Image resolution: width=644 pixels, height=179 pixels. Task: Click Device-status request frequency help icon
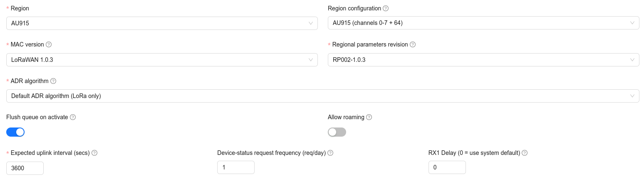tap(330, 153)
